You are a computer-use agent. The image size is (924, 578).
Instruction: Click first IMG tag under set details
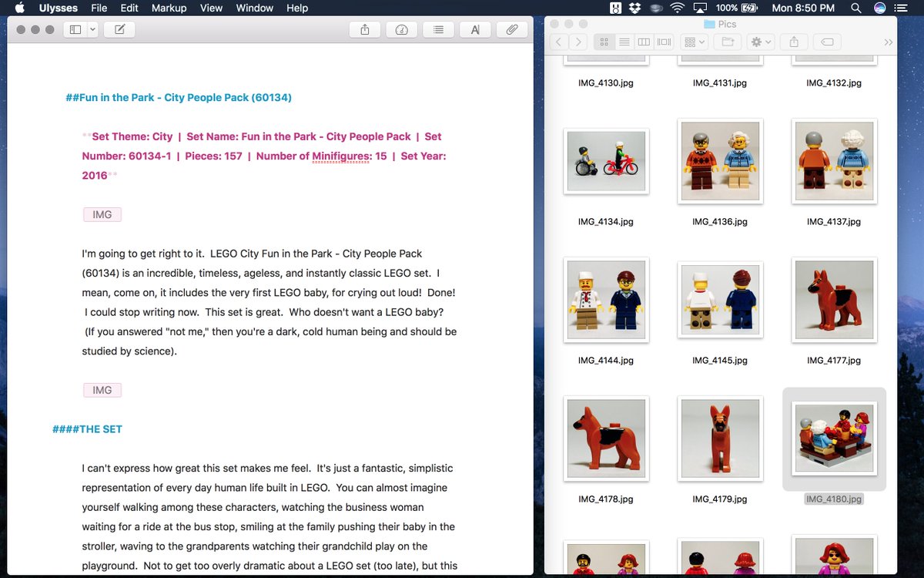[x=102, y=214]
